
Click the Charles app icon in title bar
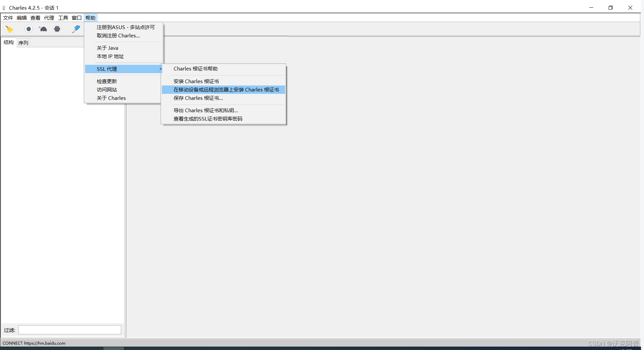coord(4,8)
